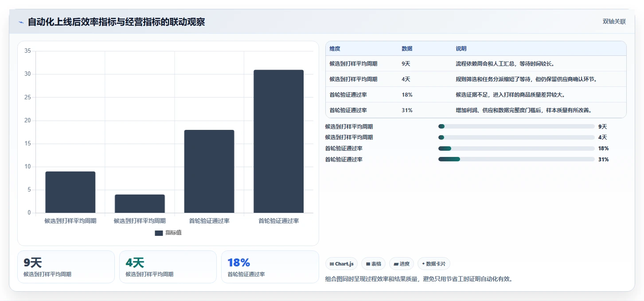This screenshot has height=301, width=644.
Task: Click the chart bar with value 9
Action: tap(70, 192)
